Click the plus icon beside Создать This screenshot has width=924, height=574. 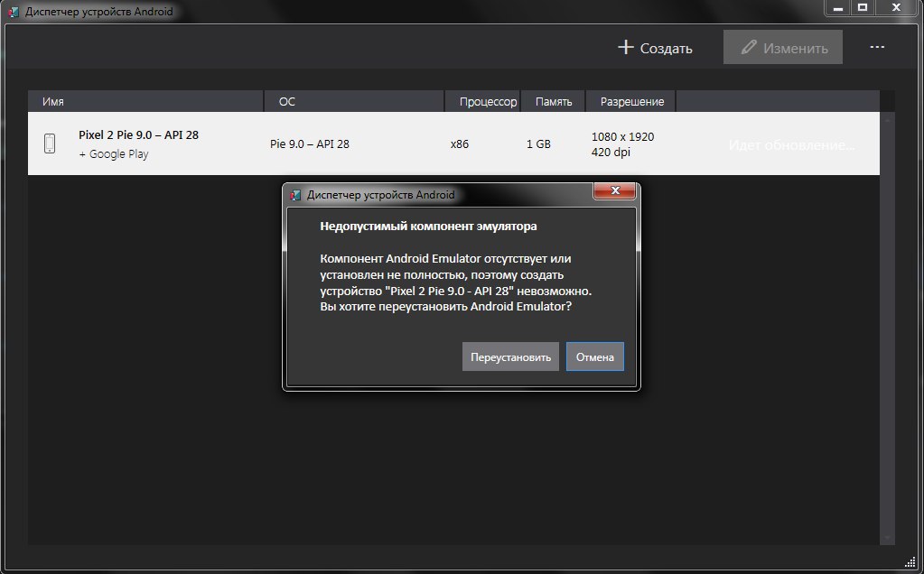click(625, 47)
